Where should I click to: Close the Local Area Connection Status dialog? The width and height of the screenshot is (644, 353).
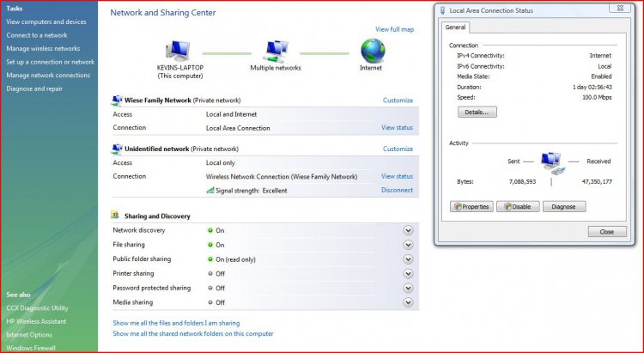[x=606, y=232]
